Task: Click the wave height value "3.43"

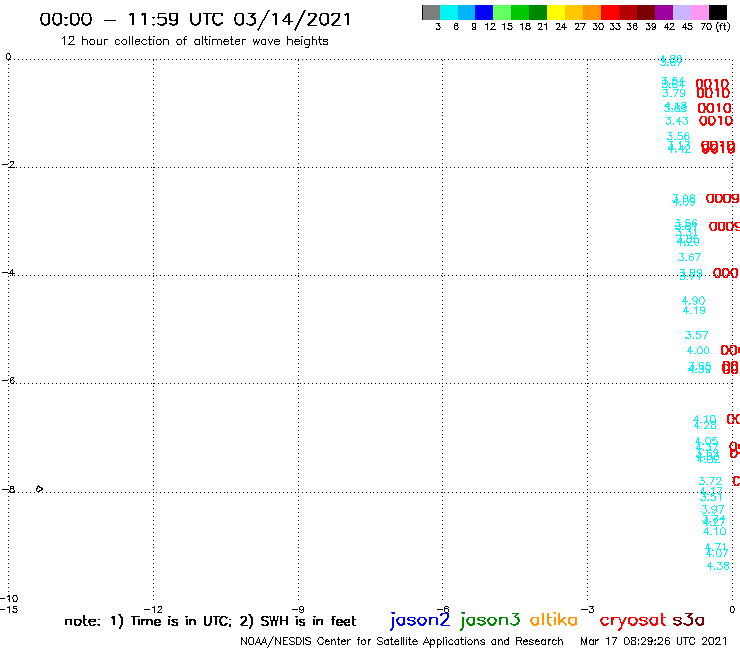Action: point(677,121)
